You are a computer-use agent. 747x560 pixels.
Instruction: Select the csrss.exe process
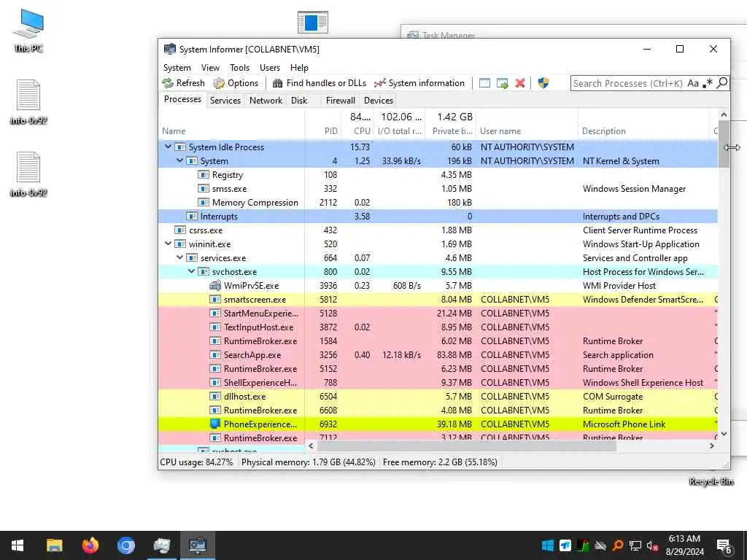click(438, 230)
